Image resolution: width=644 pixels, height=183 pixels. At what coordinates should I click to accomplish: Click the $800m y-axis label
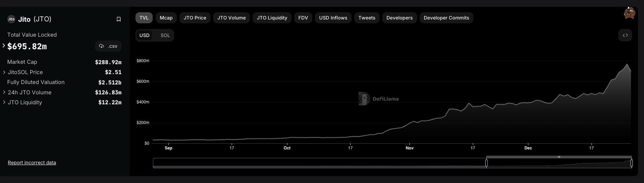click(143, 61)
